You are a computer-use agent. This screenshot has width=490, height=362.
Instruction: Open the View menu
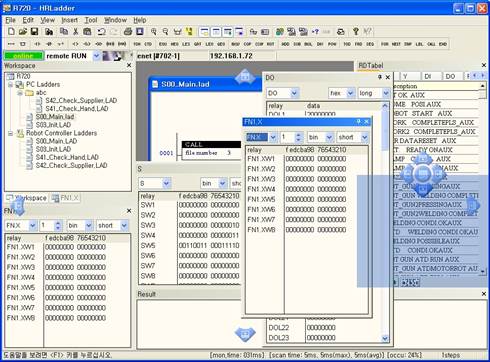pos(48,20)
